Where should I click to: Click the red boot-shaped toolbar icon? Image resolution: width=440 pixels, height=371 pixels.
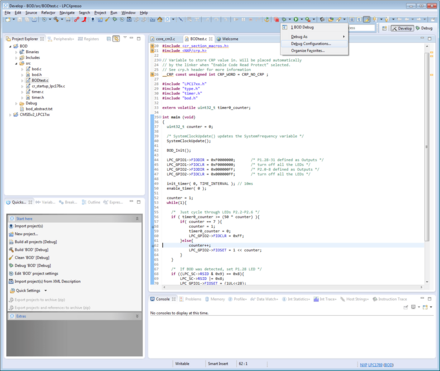(84, 20)
